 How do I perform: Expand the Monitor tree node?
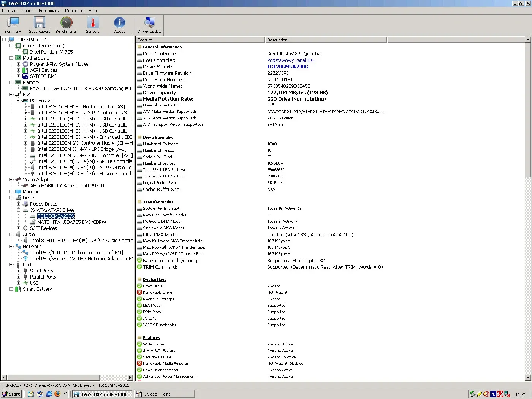pos(11,192)
